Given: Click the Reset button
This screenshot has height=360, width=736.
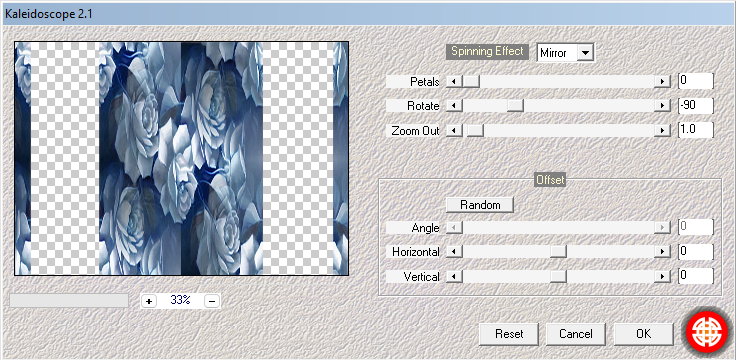Looking at the screenshot, I should [x=509, y=334].
